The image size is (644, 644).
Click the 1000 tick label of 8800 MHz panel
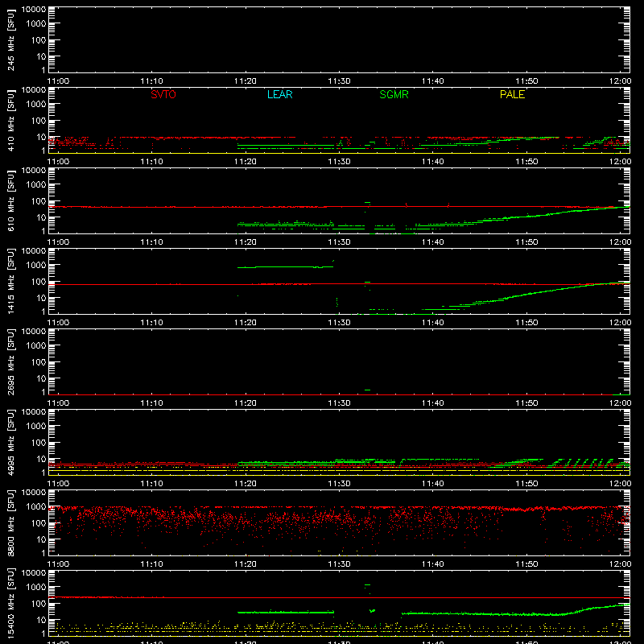click(x=35, y=507)
